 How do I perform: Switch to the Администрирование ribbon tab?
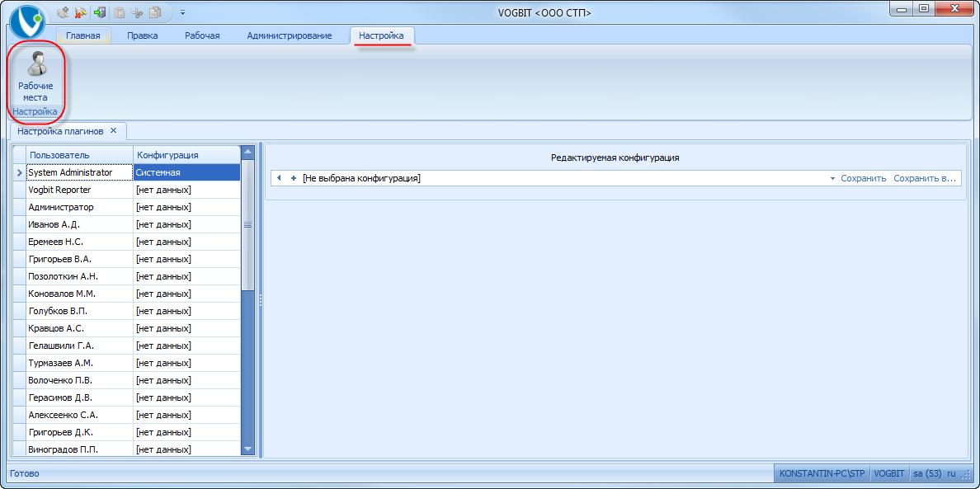pyautogui.click(x=289, y=35)
